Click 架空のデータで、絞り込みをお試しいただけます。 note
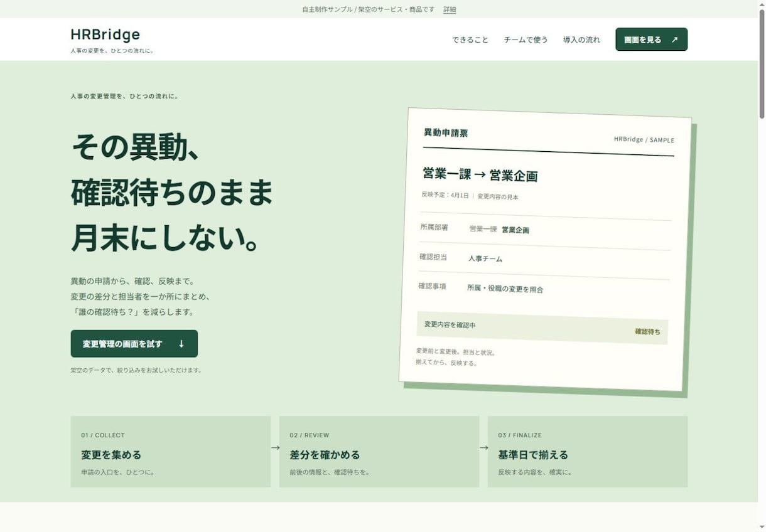 [x=136, y=370]
